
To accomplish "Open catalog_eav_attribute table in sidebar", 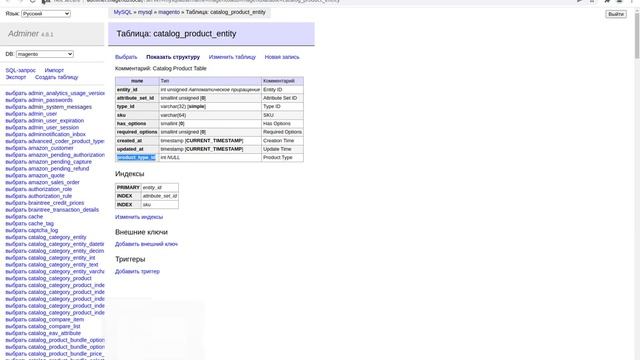I will pyautogui.click(x=54, y=333).
